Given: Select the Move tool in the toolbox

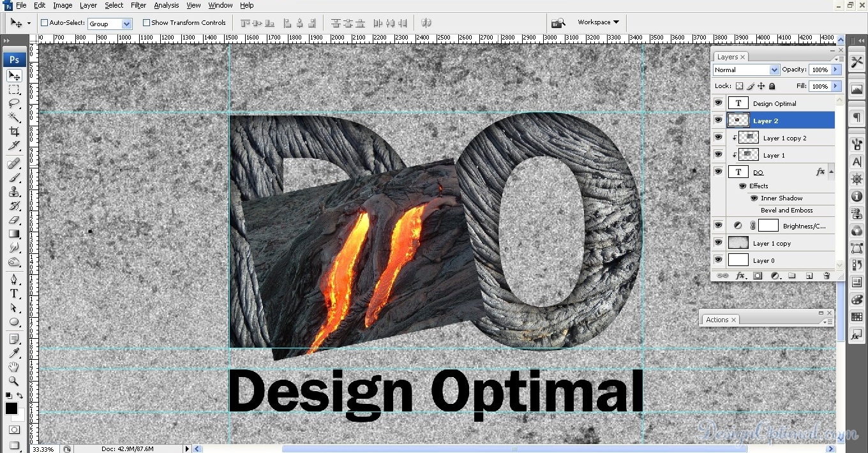Looking at the screenshot, I should pos(14,76).
